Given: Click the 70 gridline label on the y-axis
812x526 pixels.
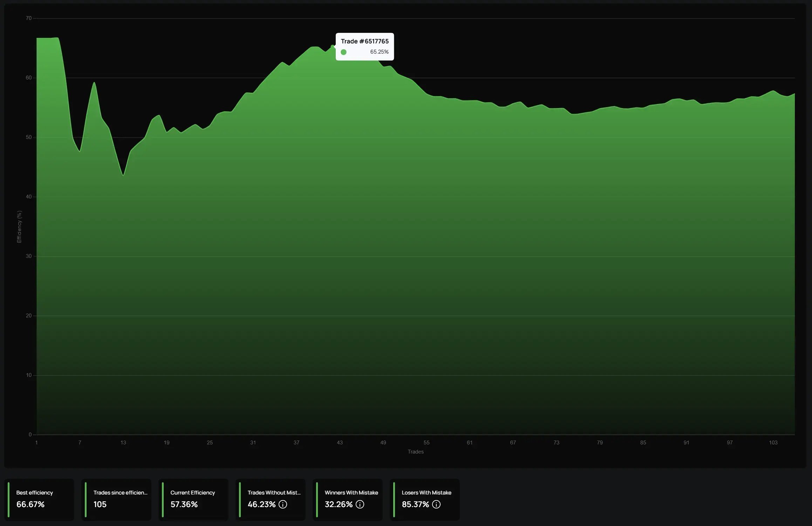Looking at the screenshot, I should coord(29,17).
